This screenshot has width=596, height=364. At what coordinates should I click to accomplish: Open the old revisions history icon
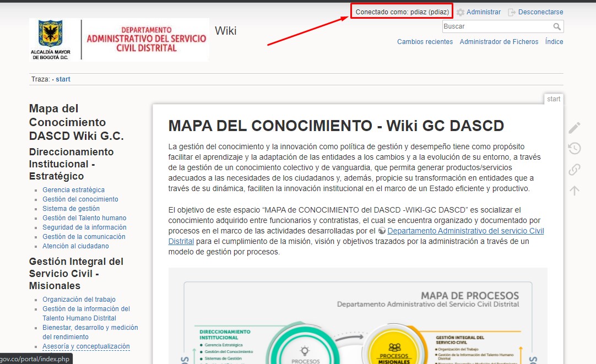575,148
